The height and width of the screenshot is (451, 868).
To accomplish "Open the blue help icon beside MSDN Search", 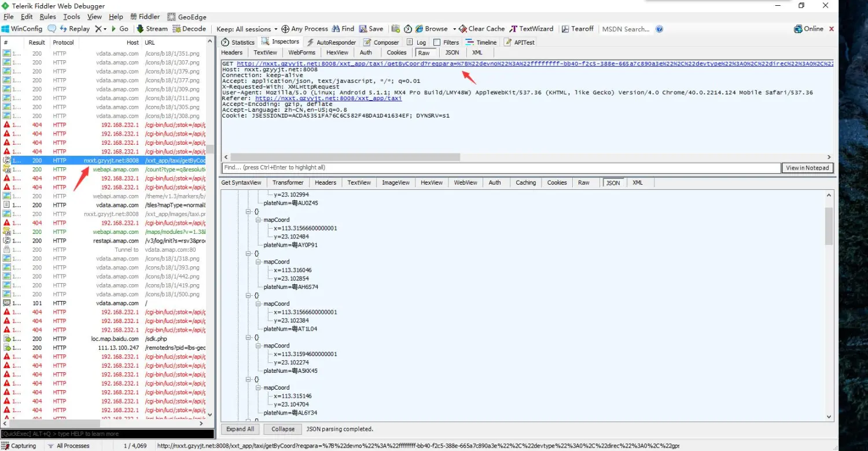I will pos(660,29).
